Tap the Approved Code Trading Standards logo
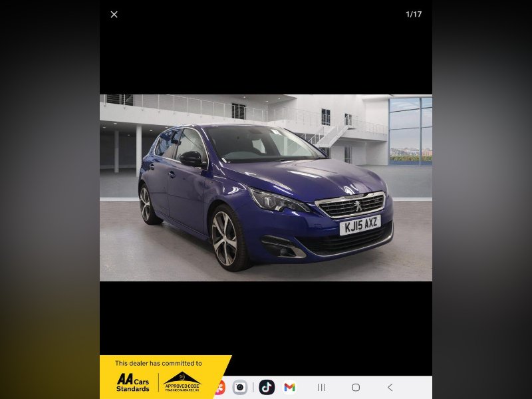This screenshot has height=399, width=532. pyautogui.click(x=182, y=382)
